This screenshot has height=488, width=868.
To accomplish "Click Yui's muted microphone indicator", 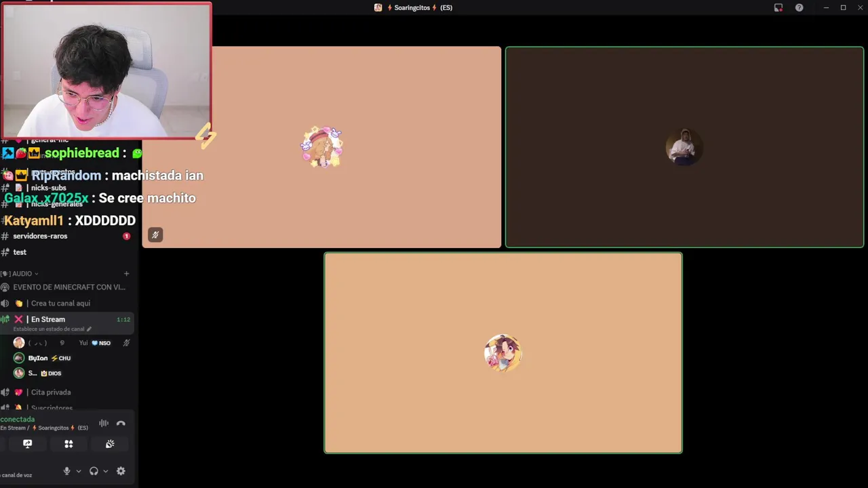I will click(x=126, y=343).
